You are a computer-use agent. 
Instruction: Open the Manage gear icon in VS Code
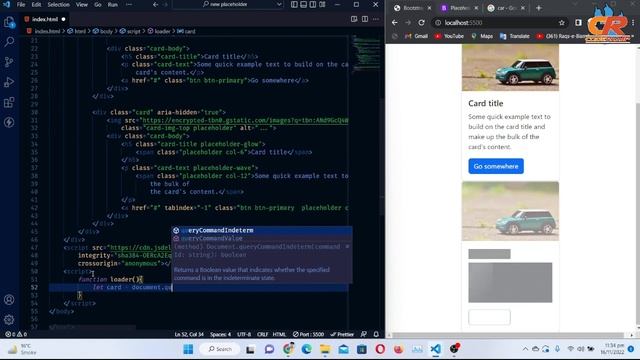coord(9,320)
